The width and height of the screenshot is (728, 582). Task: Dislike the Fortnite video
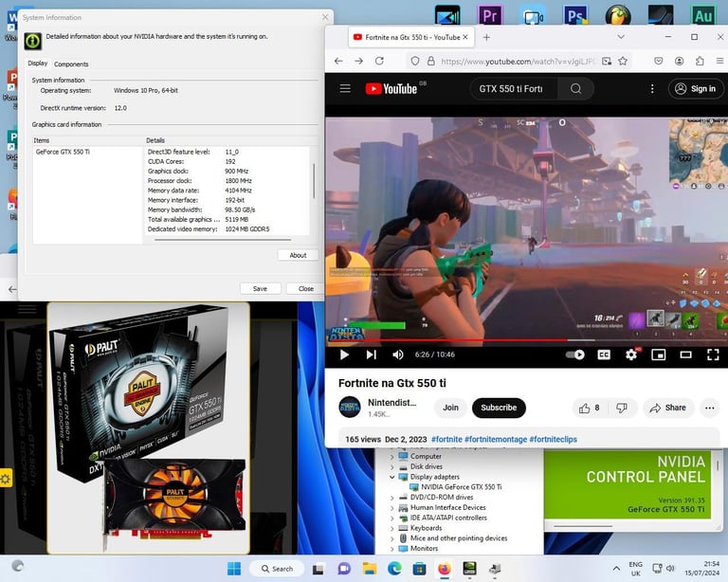622,408
